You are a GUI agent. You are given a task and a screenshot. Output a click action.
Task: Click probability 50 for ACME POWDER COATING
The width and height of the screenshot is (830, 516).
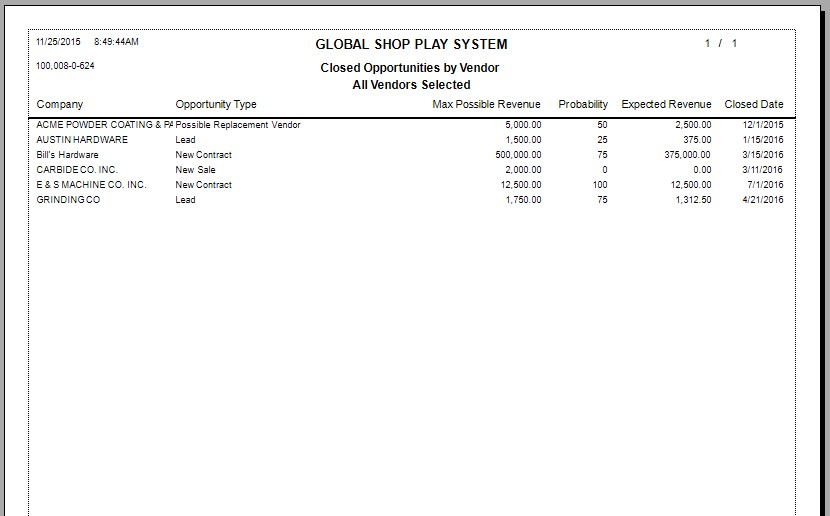click(602, 125)
